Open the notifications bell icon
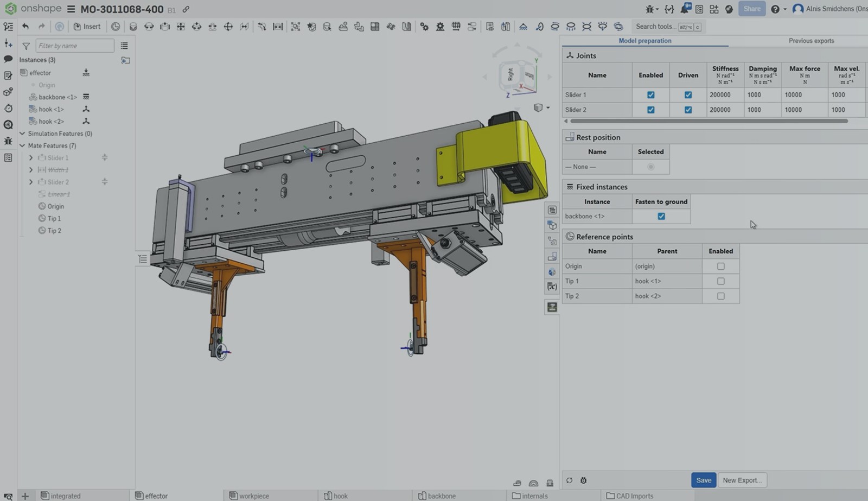This screenshot has width=868, height=501. pyautogui.click(x=685, y=9)
